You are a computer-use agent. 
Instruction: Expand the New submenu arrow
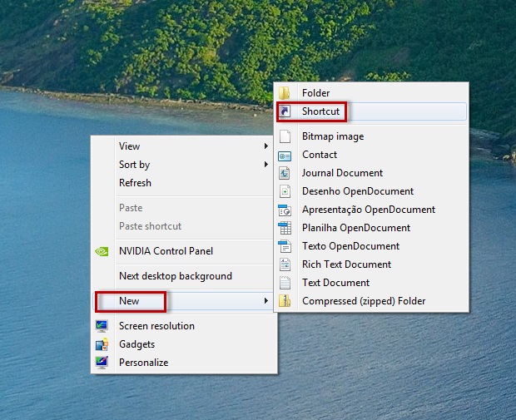tap(266, 301)
